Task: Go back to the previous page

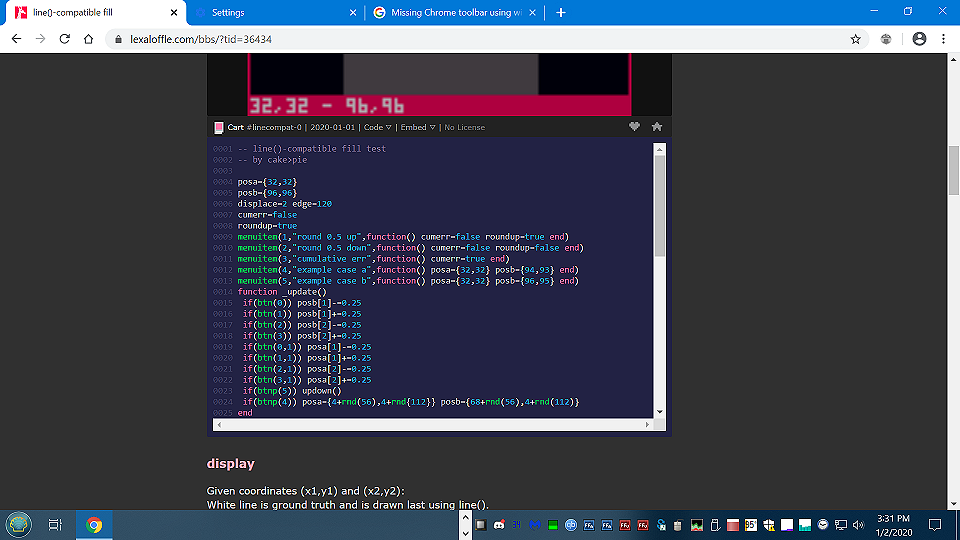Action: (17, 39)
